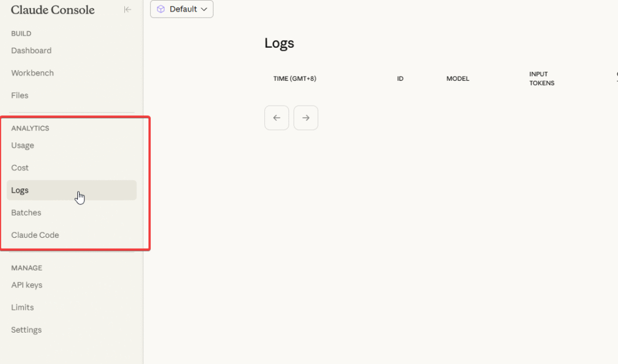618x364 pixels.
Task: Open Claude Code analytics
Action: point(35,235)
